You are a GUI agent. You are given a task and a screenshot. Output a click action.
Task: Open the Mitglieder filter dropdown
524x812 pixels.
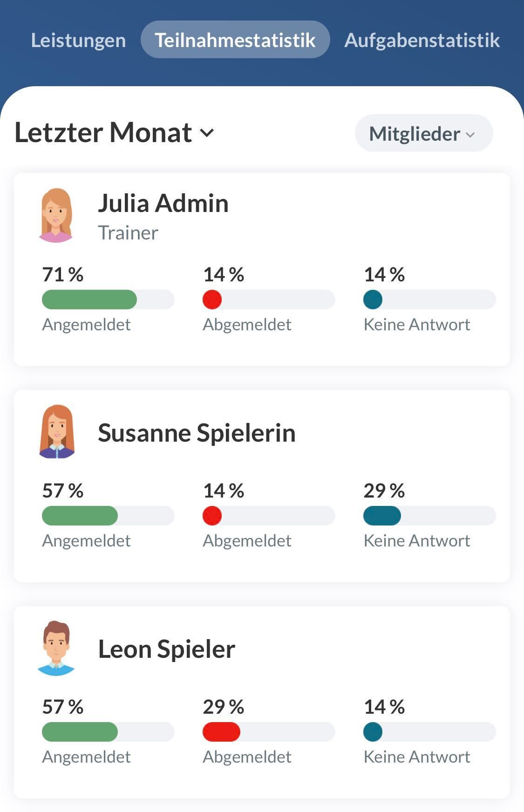pos(423,134)
